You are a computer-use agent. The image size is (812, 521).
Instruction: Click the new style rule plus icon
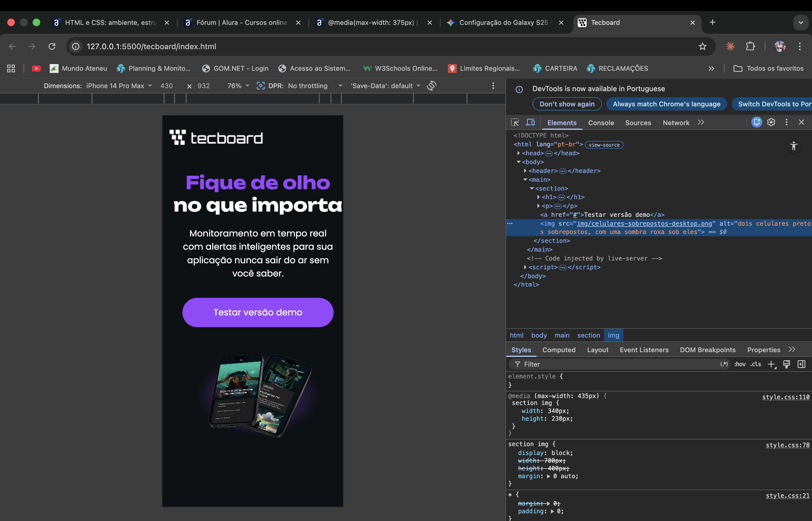(771, 364)
